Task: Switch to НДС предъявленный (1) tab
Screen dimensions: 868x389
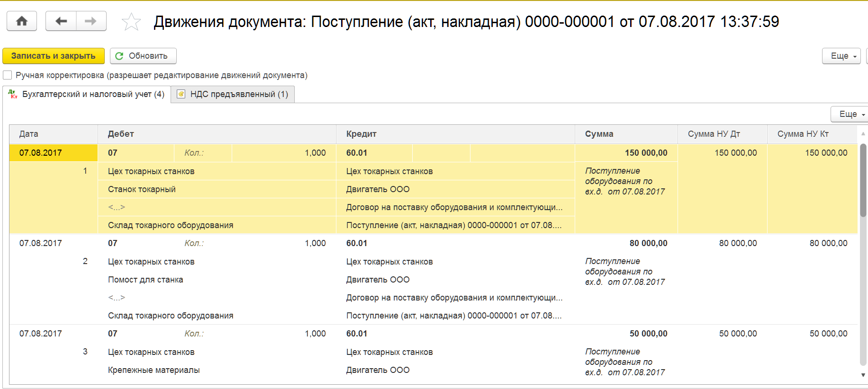Action: coord(233,94)
